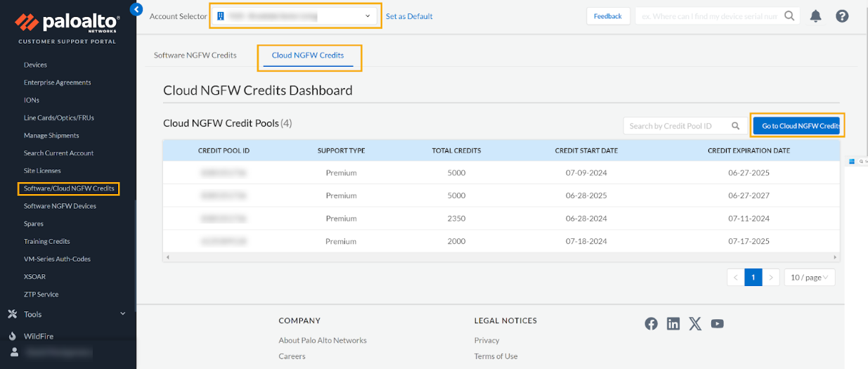Open the 10 / page size dropdown
The image size is (868, 369).
pyautogui.click(x=809, y=278)
